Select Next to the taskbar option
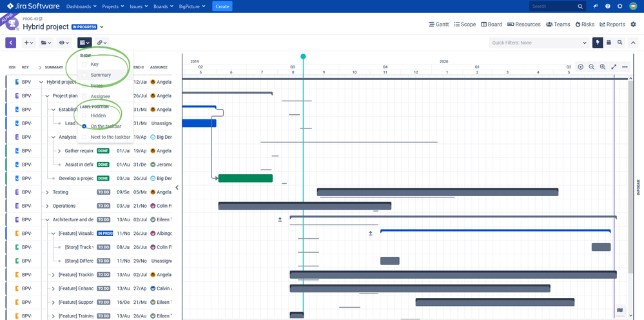This screenshot has width=644, height=320. tap(84, 137)
